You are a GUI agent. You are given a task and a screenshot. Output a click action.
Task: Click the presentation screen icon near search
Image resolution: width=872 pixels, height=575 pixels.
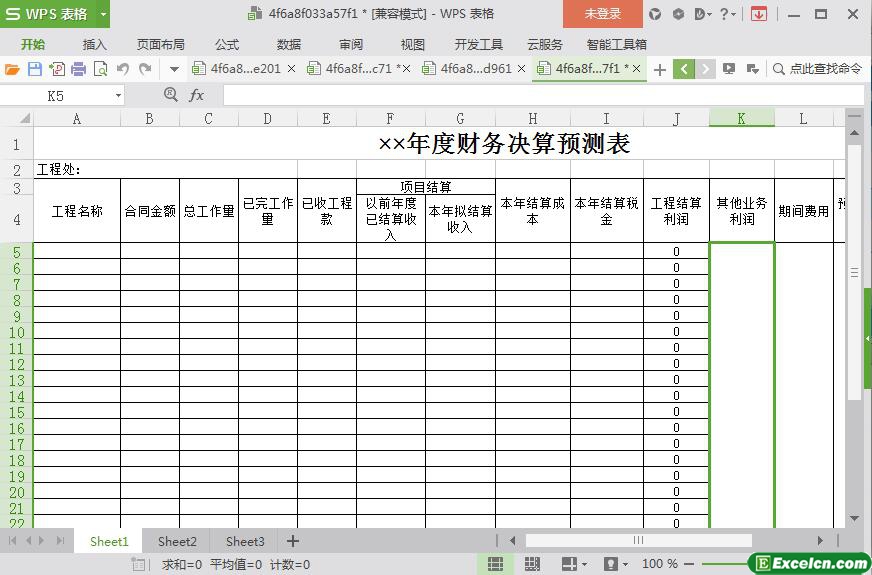(x=729, y=69)
